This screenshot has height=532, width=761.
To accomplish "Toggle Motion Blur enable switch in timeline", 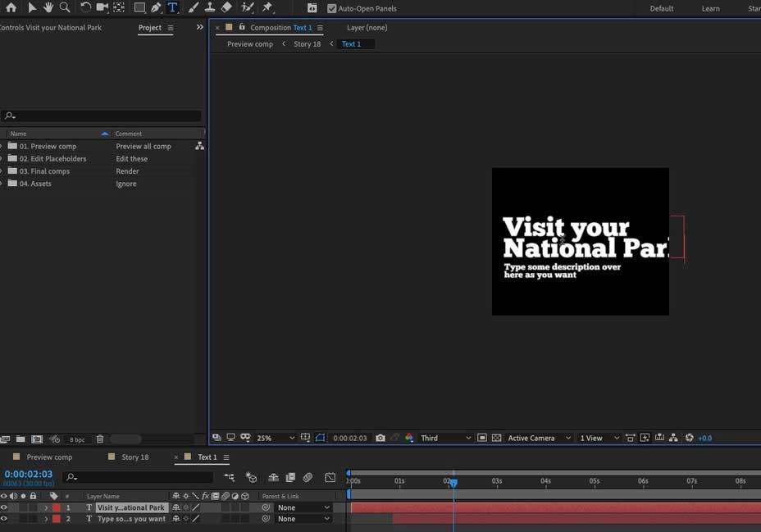I will (x=308, y=477).
